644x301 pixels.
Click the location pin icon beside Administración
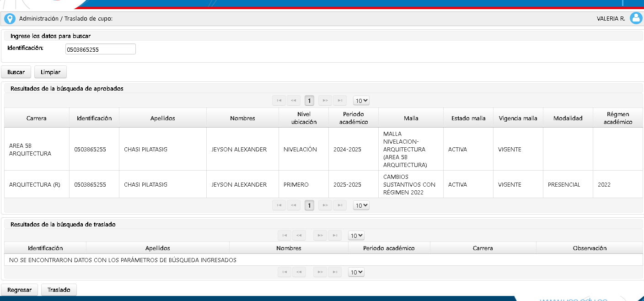point(10,19)
